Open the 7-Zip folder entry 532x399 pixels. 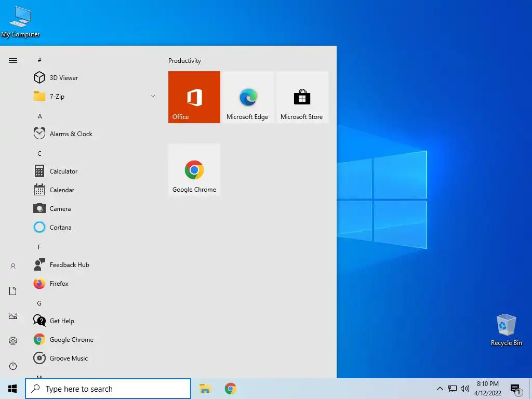point(94,96)
